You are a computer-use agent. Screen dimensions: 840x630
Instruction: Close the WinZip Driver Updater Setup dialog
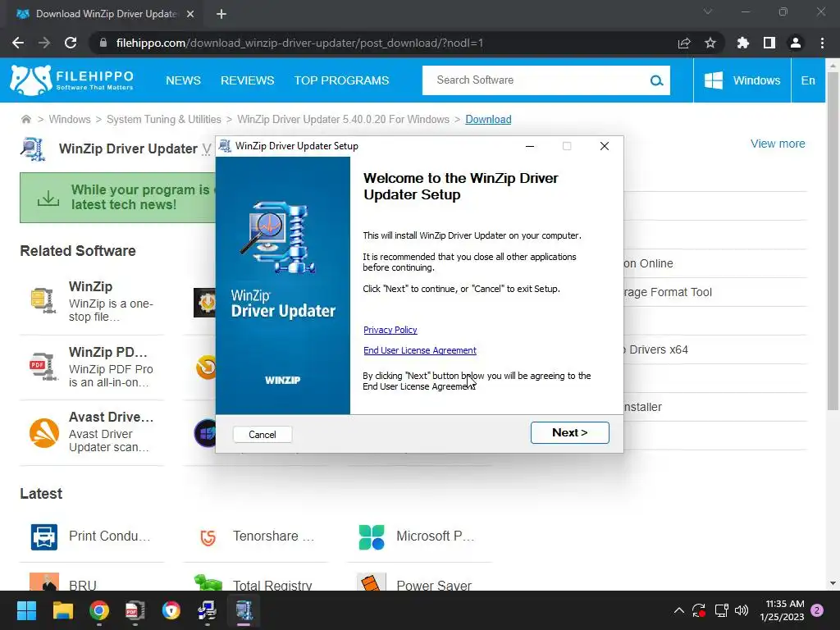(605, 146)
